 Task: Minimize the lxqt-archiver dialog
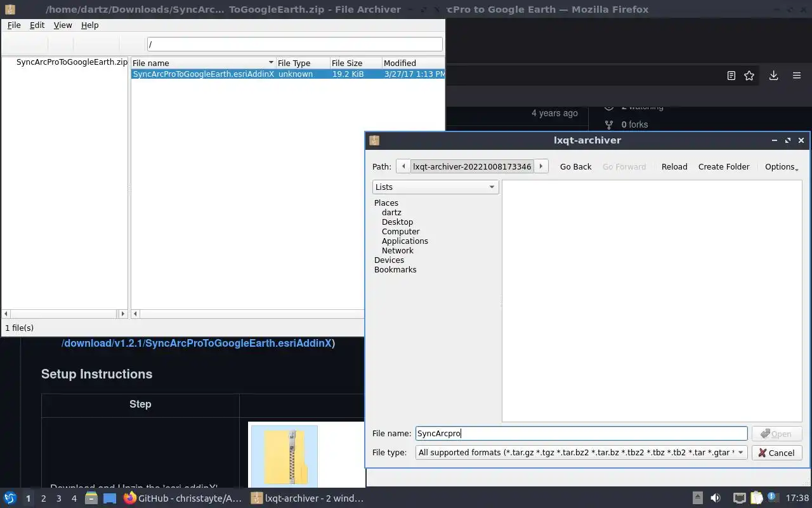pos(775,140)
